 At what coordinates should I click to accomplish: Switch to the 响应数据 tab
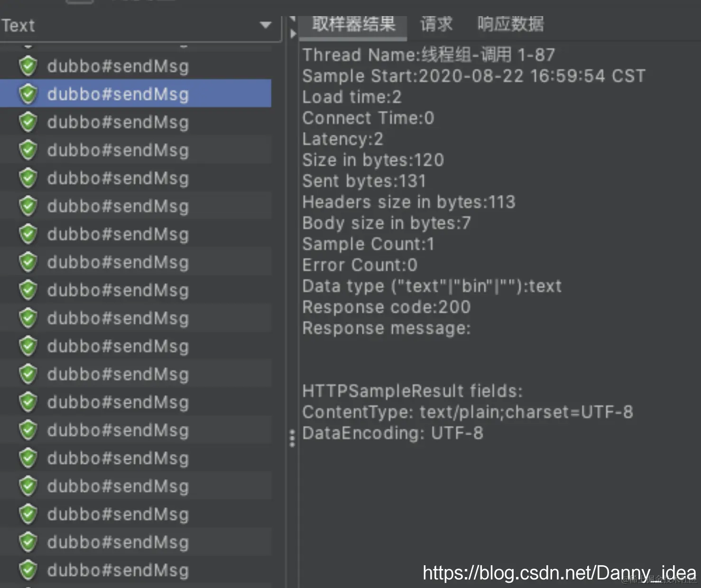(x=510, y=24)
